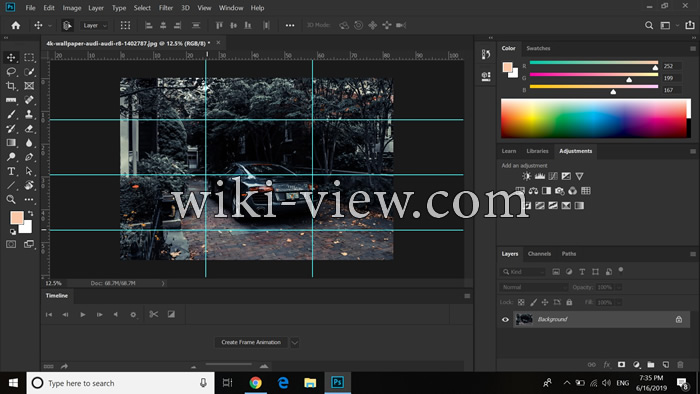Open the Select menu
The image size is (700, 394).
click(x=142, y=8)
